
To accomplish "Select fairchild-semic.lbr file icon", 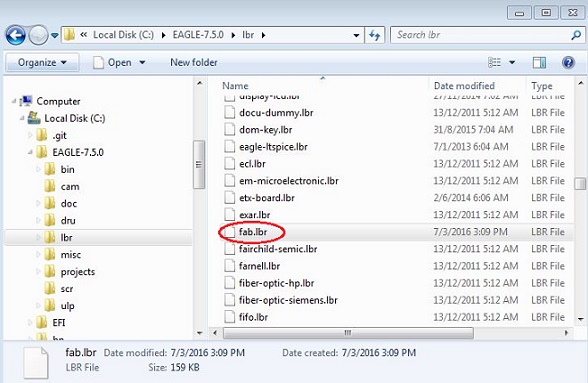I will pos(230,249).
